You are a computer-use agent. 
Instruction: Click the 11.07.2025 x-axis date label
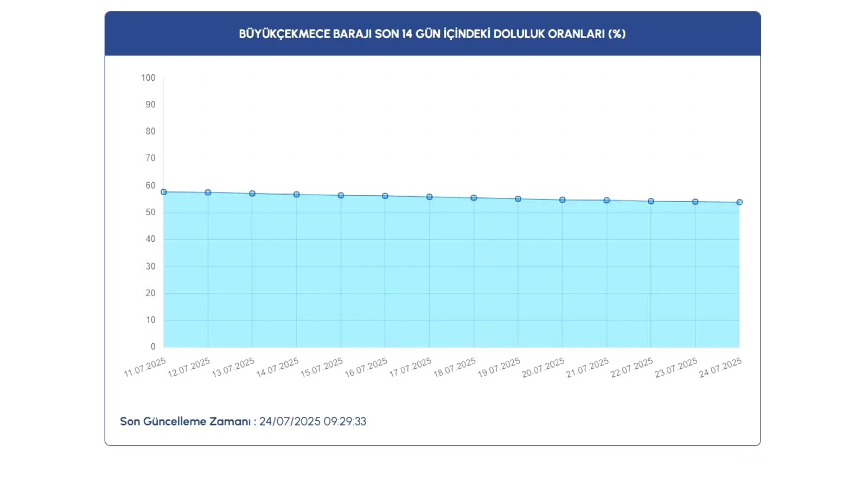[x=145, y=368]
